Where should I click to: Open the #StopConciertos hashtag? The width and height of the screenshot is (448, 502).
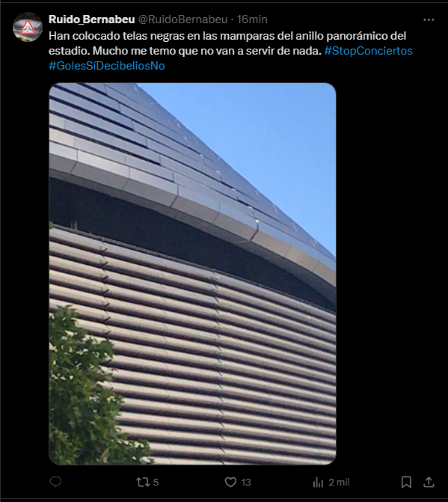(x=368, y=51)
